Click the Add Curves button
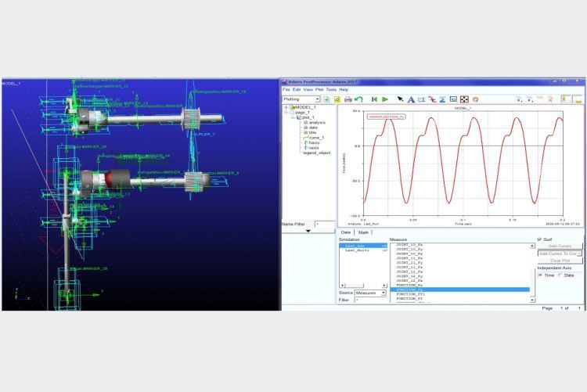Viewport: 587px width, 392px height. [560, 246]
